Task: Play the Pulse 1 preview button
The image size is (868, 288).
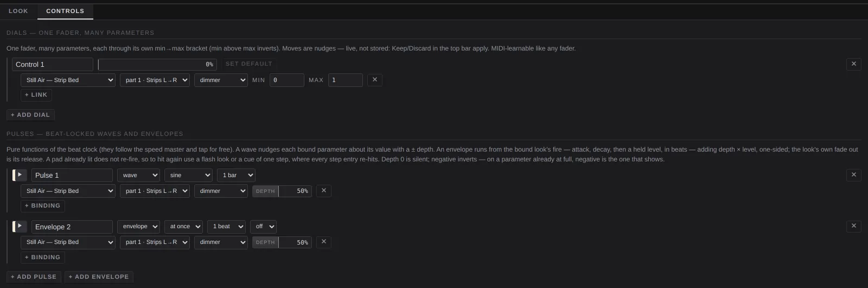Action: (x=20, y=175)
